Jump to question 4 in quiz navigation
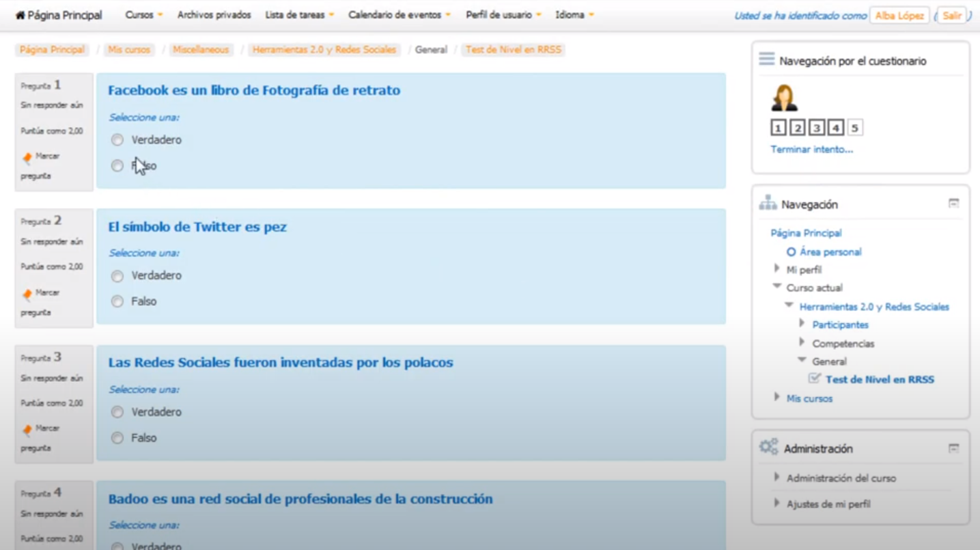The height and width of the screenshot is (550, 980). pyautogui.click(x=836, y=128)
